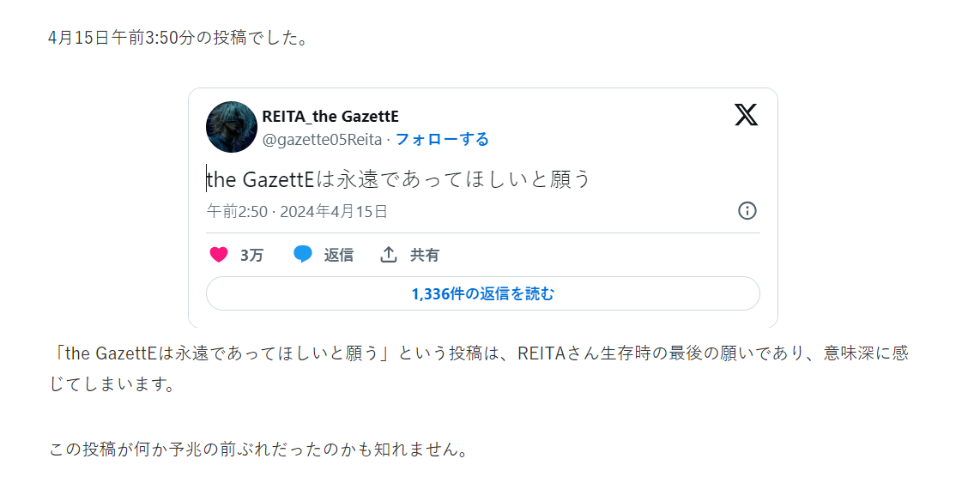Image resolution: width=980 pixels, height=489 pixels.
Task: Click the 3万 like count
Action: [x=251, y=256]
